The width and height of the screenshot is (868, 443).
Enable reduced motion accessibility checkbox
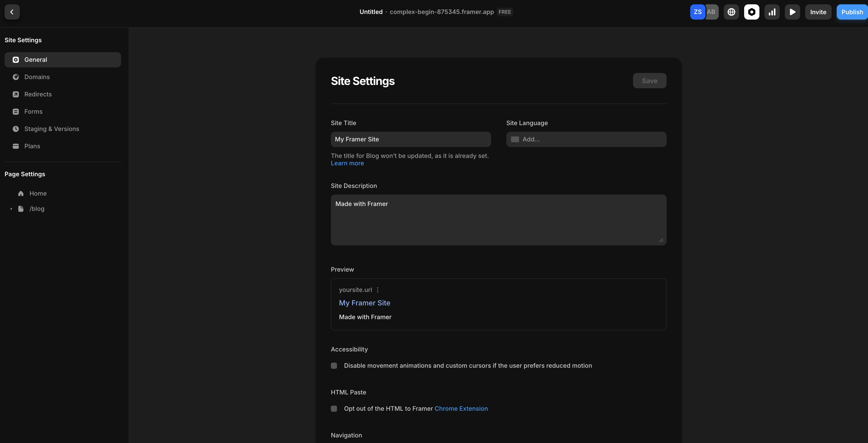coord(334,365)
